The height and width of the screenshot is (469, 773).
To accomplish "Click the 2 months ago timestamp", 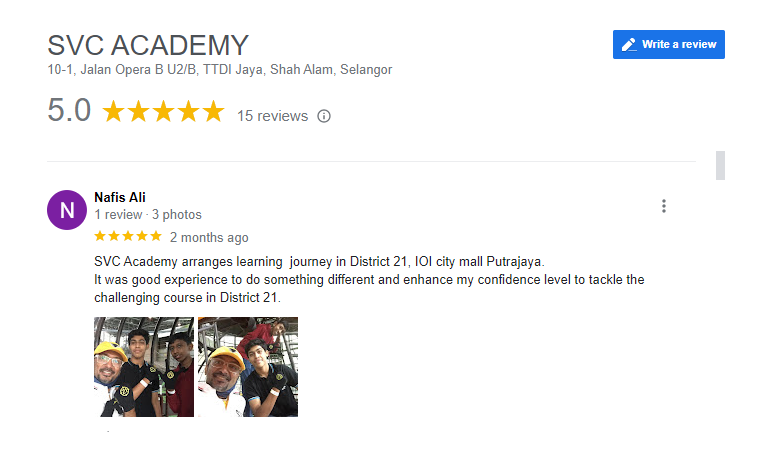I will tap(209, 238).
